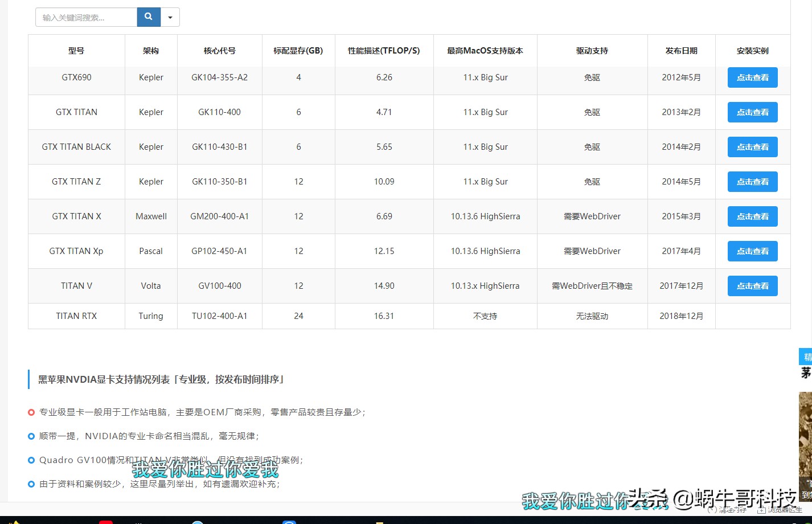Click into the 输入关键词搜索 input field
Viewport: 812px width, 524px height.
click(85, 17)
